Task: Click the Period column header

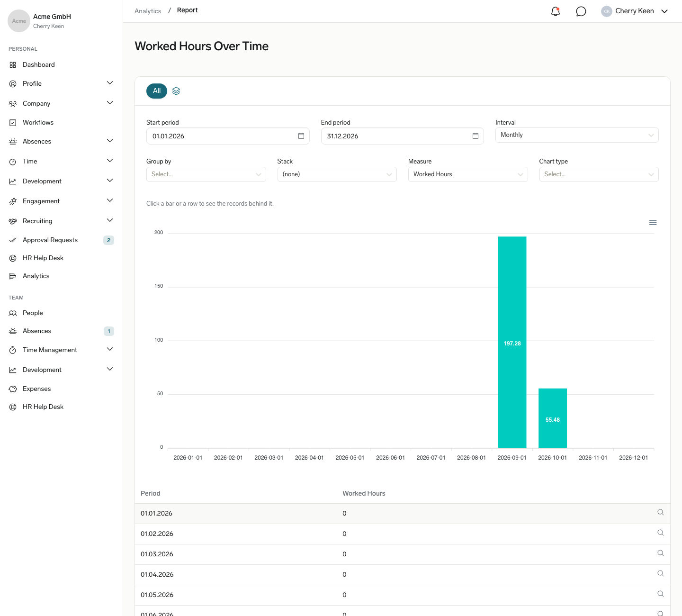Action: pyautogui.click(x=151, y=493)
